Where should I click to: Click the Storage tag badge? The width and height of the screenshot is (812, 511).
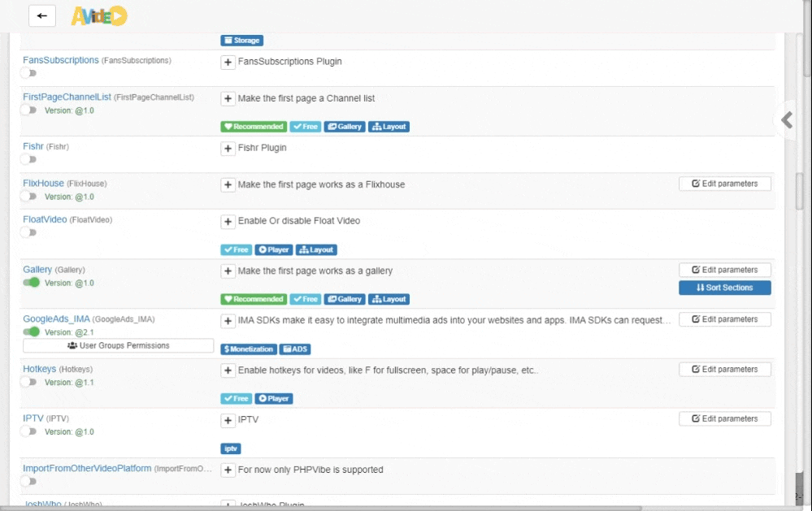(x=242, y=41)
